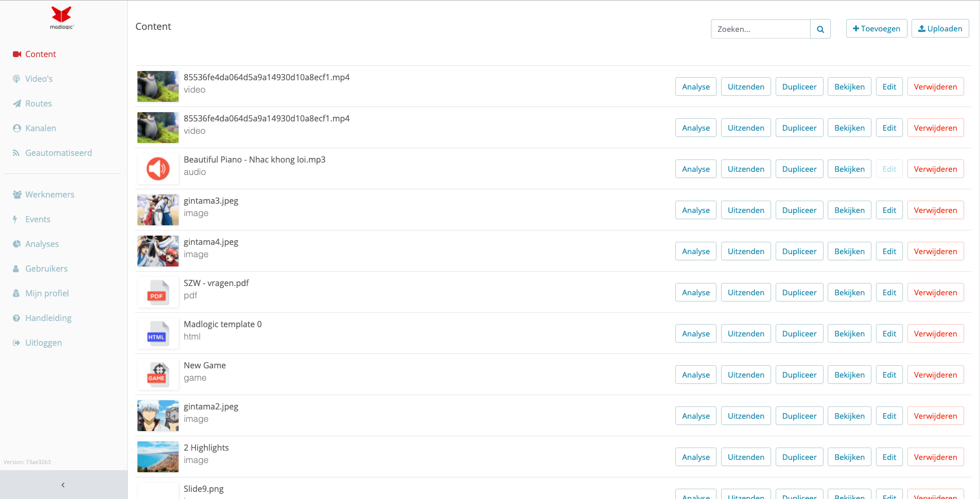Click Uploaden to upload a file
The height and width of the screenshot is (499, 980).
point(940,28)
